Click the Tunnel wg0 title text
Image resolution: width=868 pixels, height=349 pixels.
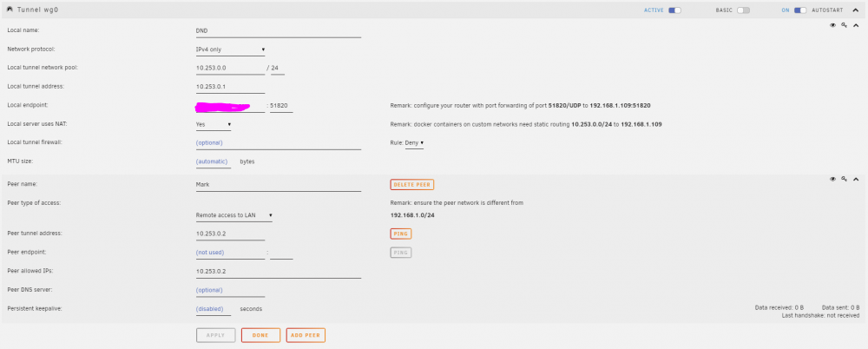point(36,10)
